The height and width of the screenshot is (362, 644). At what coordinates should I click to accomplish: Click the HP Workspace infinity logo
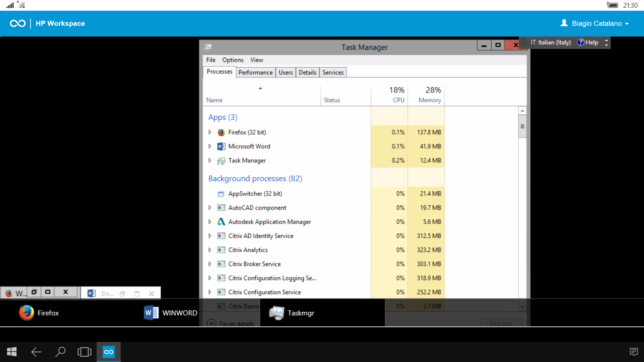pyautogui.click(x=17, y=23)
